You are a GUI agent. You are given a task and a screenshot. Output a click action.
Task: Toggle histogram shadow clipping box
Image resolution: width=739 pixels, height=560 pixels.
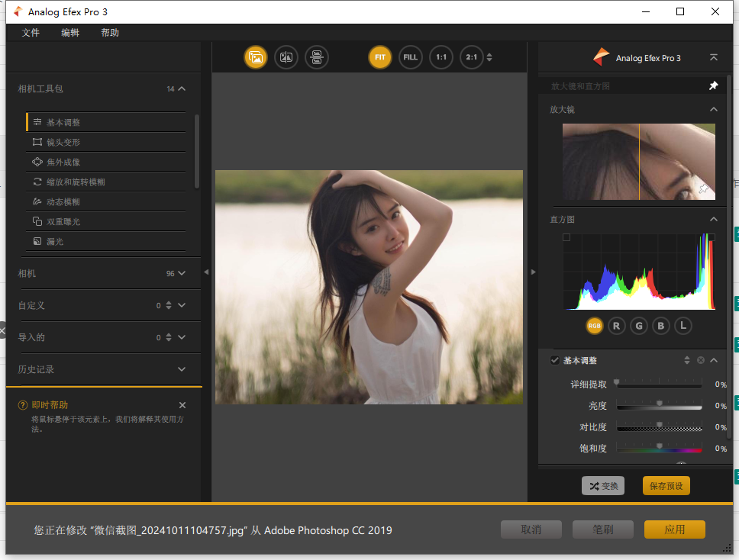pyautogui.click(x=566, y=237)
